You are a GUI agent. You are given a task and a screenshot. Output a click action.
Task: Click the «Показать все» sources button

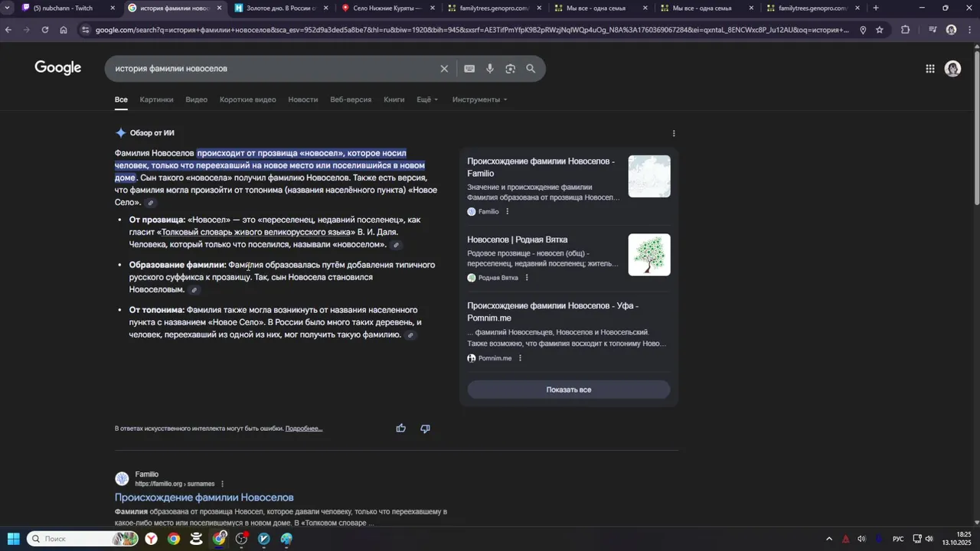point(569,390)
